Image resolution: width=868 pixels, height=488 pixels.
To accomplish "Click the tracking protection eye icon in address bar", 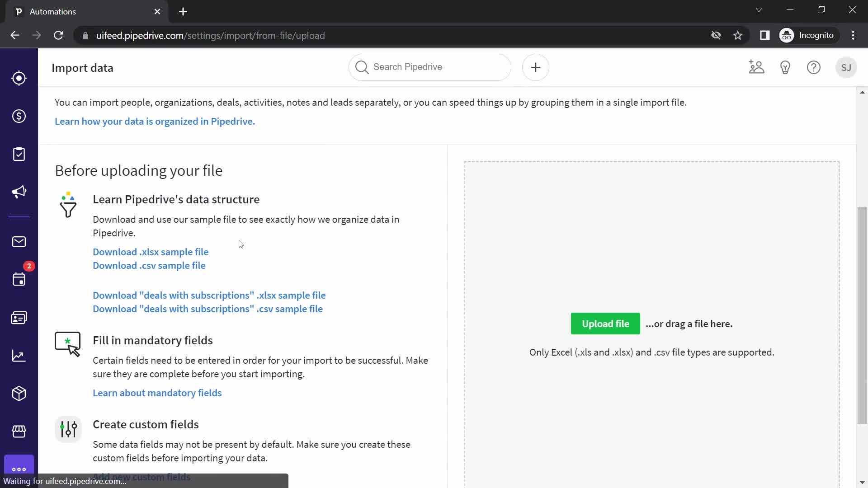I will [x=716, y=35].
